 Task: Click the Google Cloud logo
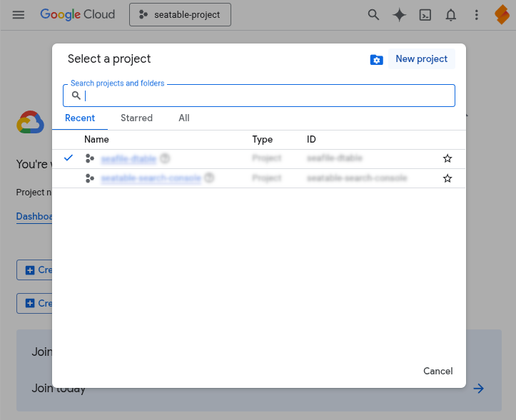[77, 14]
